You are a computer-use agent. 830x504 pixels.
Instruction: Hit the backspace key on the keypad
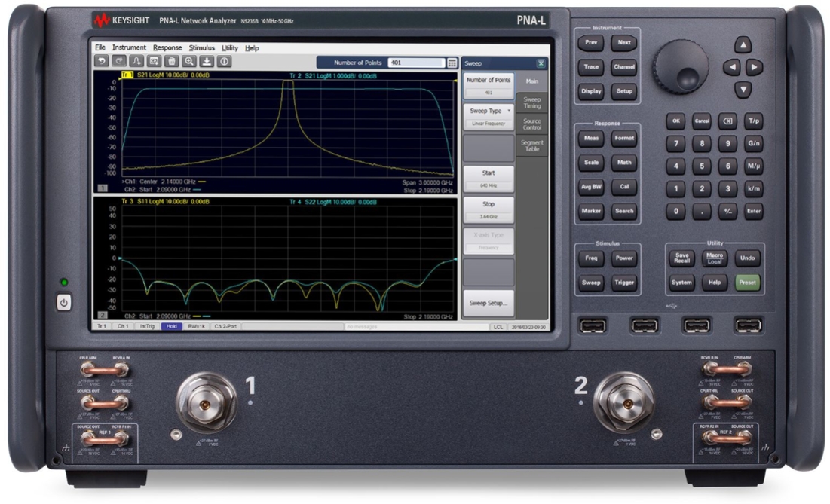coord(727,121)
